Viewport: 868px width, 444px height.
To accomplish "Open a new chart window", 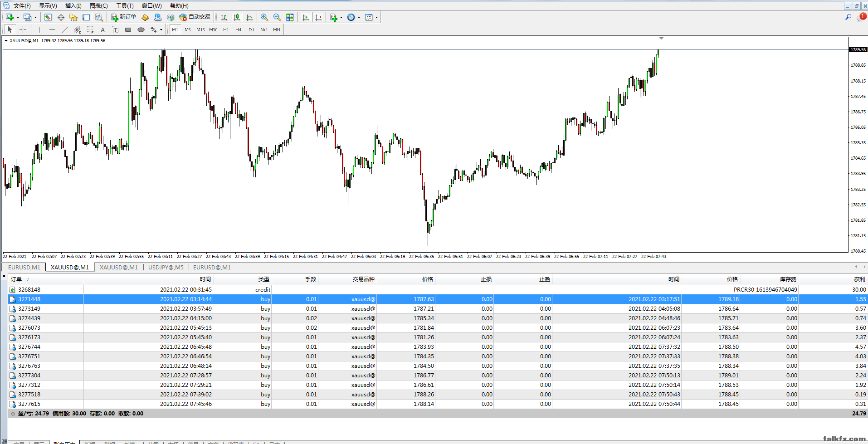I will click(x=10, y=17).
